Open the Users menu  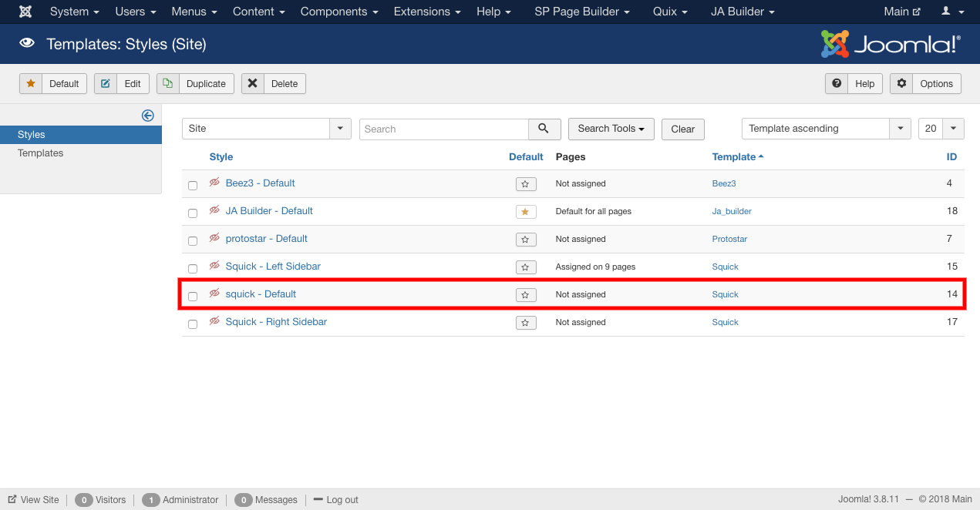click(136, 12)
